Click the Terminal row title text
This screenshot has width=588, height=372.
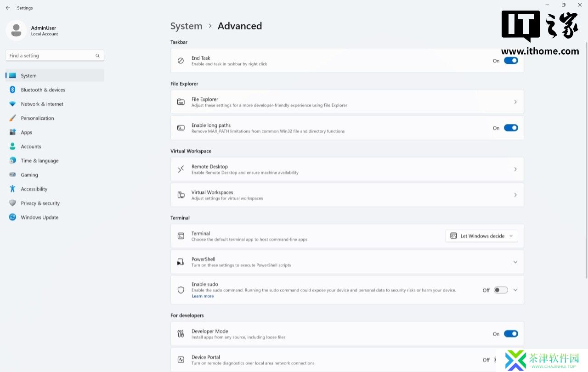point(201,233)
